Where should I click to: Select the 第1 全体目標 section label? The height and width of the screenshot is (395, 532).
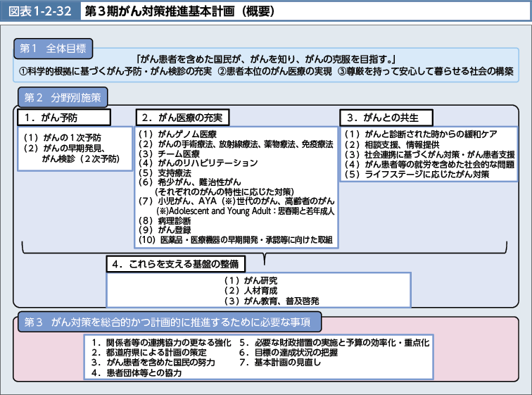coord(51,49)
